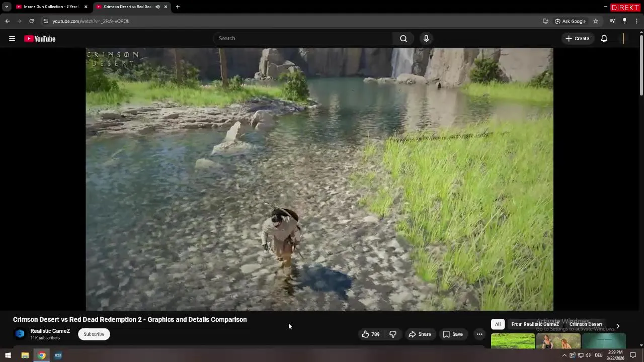The width and height of the screenshot is (644, 362).
Task: Go back in the browser
Action: [7, 21]
